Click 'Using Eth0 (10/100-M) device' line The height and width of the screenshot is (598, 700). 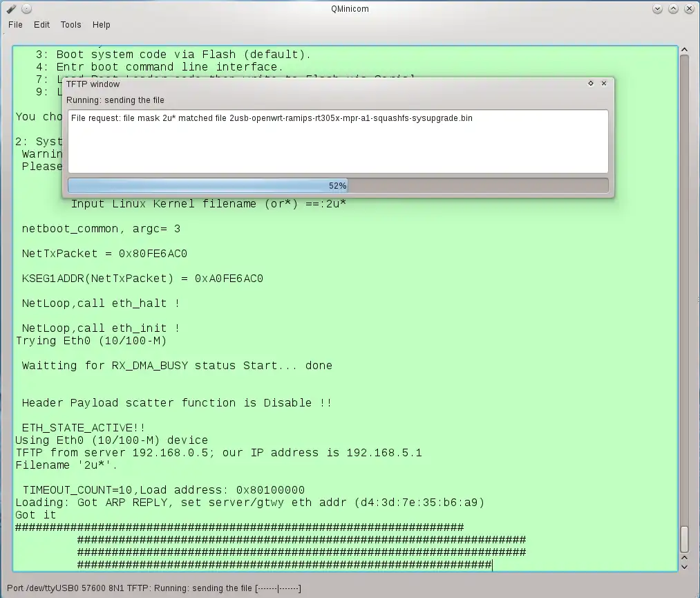[x=112, y=440]
